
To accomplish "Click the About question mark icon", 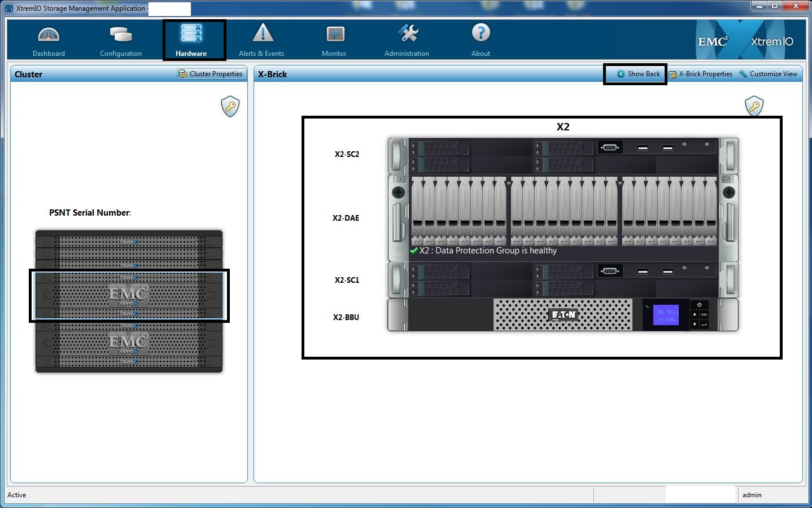I will pos(481,33).
